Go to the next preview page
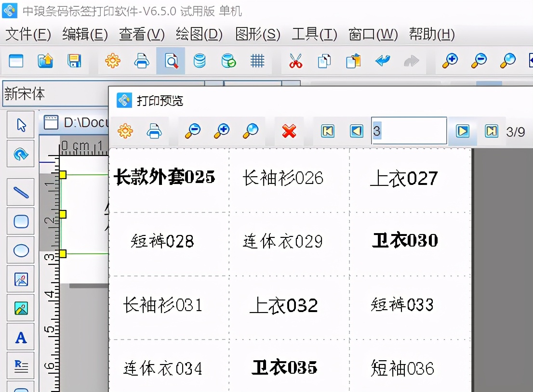Viewport: 533px width, 392px height. point(462,131)
